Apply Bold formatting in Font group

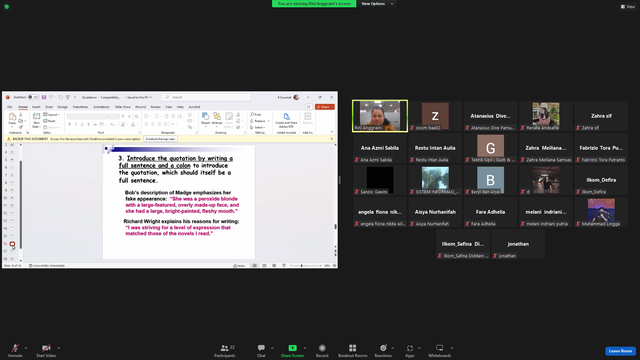[69, 124]
